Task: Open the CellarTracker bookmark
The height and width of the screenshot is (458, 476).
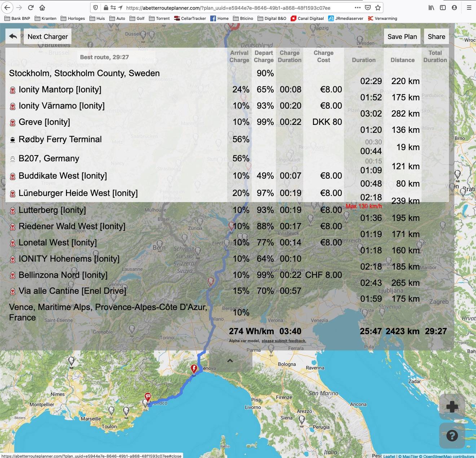Action: (190, 18)
